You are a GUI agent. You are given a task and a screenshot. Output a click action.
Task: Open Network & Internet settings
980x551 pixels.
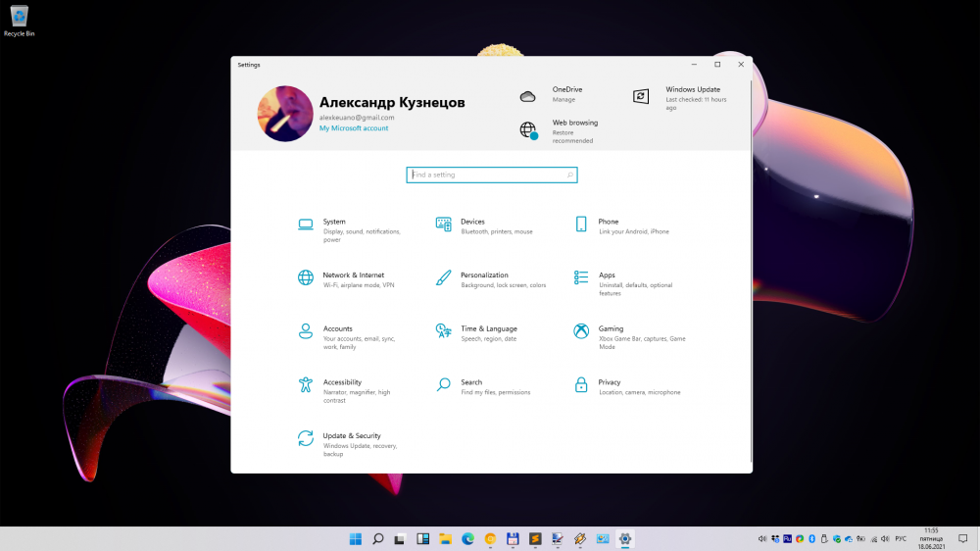pyautogui.click(x=353, y=275)
